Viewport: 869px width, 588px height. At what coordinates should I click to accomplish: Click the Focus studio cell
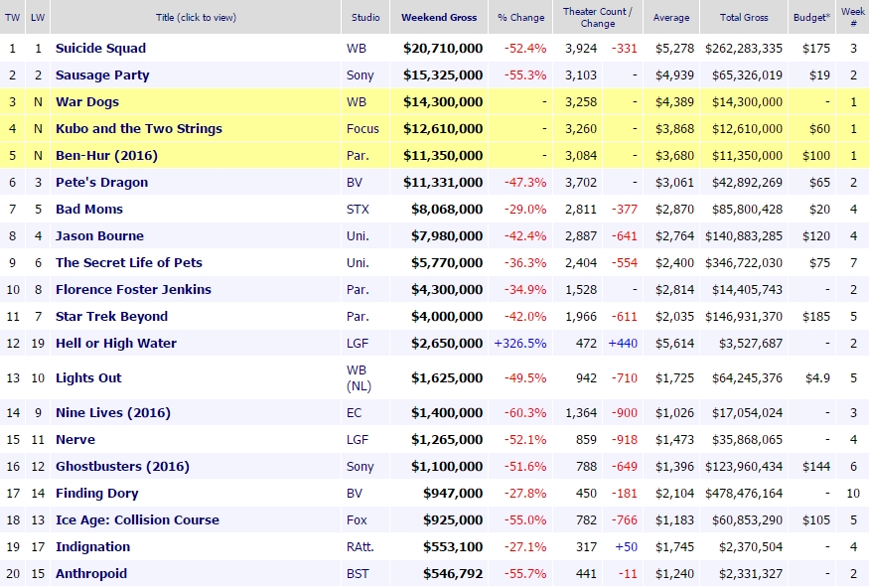pyautogui.click(x=362, y=128)
